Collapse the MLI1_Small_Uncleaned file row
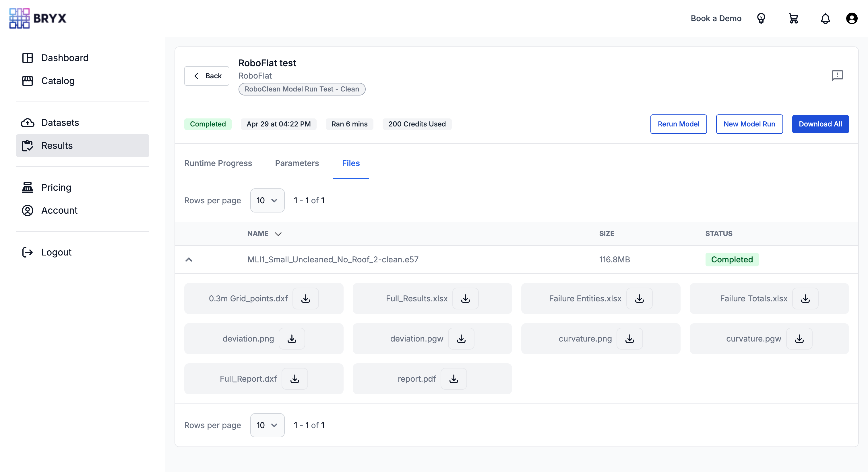 (189, 260)
